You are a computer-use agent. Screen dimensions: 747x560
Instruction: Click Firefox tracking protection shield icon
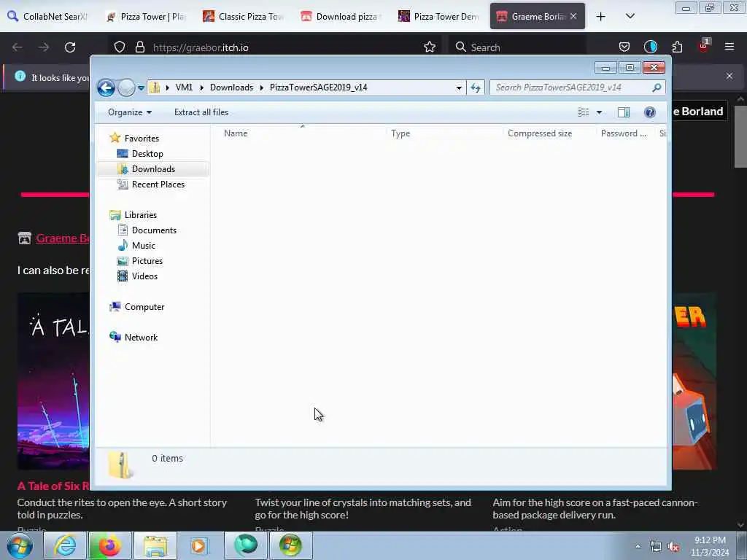tap(120, 47)
